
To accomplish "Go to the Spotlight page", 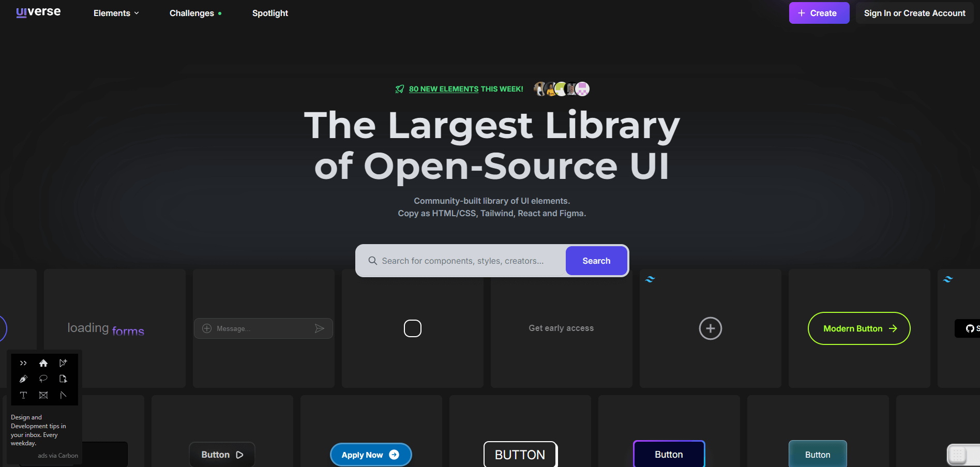I will tap(270, 13).
